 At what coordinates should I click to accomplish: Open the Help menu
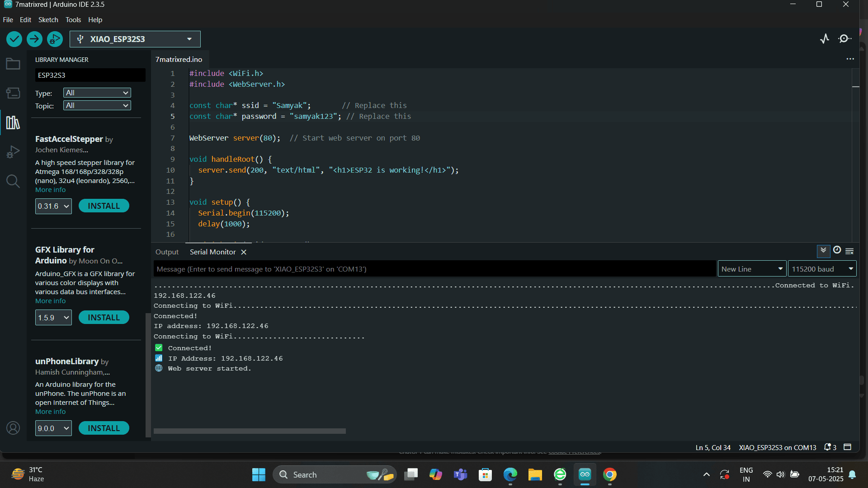pyautogui.click(x=95, y=20)
